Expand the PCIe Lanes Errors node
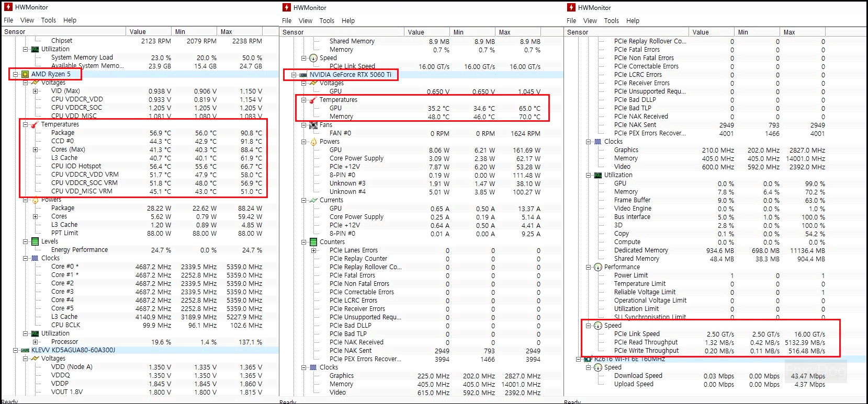 pos(313,250)
